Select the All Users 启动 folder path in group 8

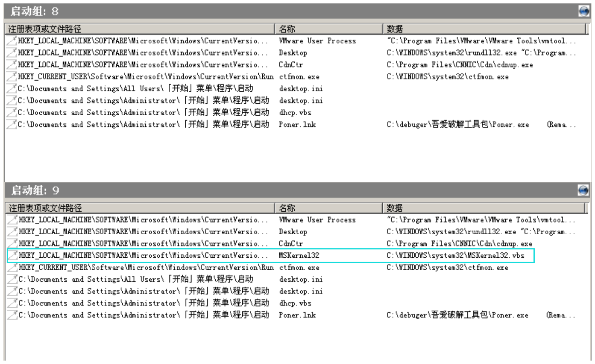[x=136, y=89]
